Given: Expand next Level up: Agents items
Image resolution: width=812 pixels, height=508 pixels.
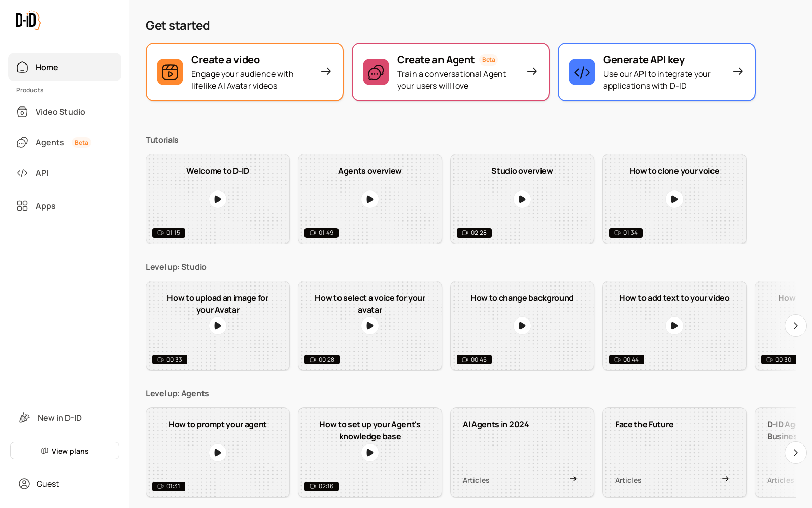Looking at the screenshot, I should tap(796, 453).
